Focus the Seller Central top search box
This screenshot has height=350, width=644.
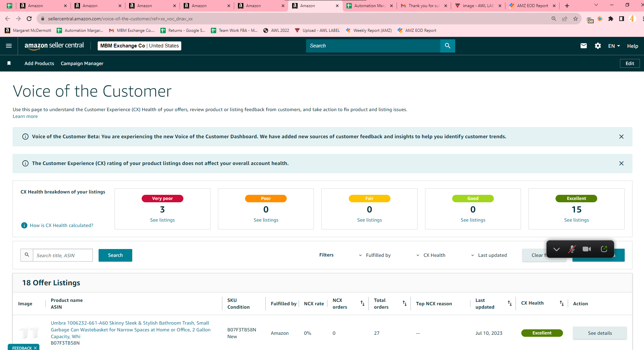[x=373, y=46]
